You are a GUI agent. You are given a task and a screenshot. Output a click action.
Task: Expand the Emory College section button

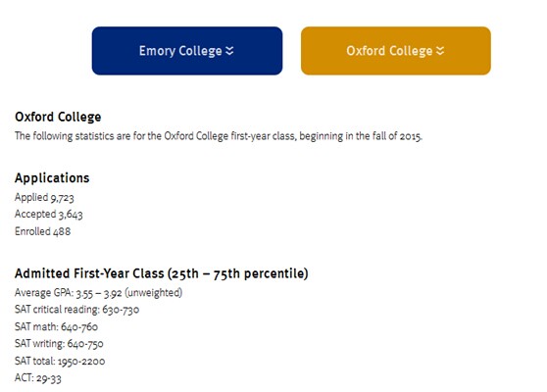point(187,51)
